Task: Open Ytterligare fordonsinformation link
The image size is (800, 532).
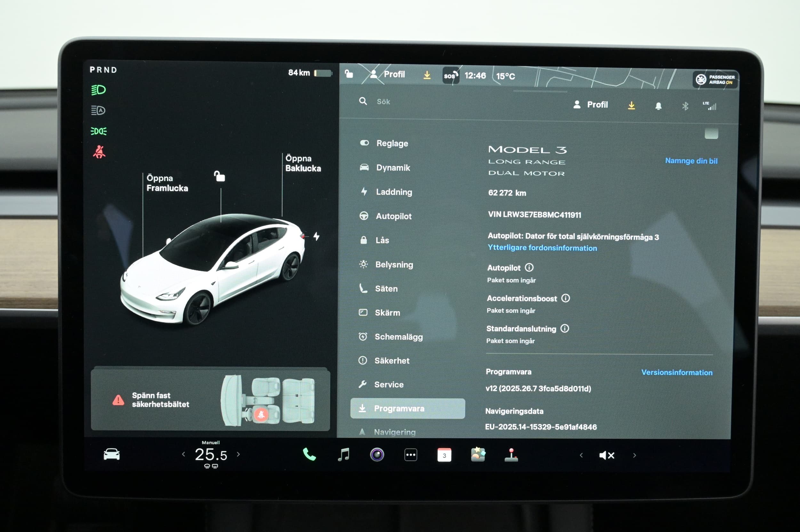Action: click(542, 248)
